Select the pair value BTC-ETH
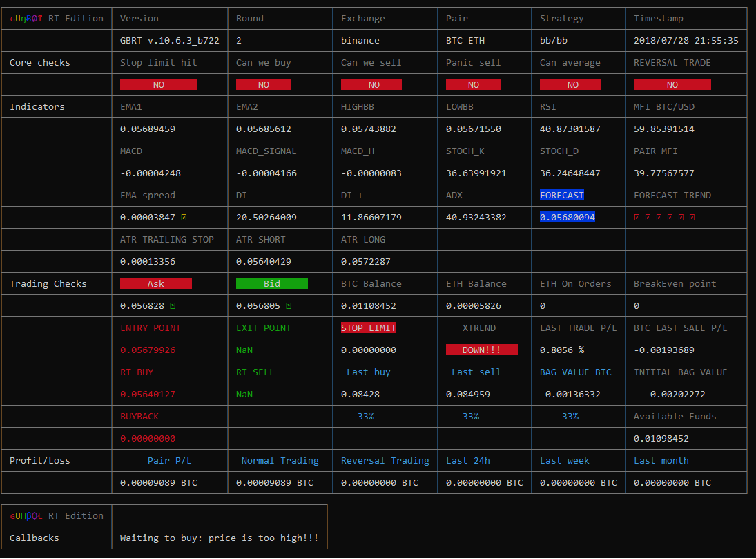756x559 pixels. (x=465, y=41)
